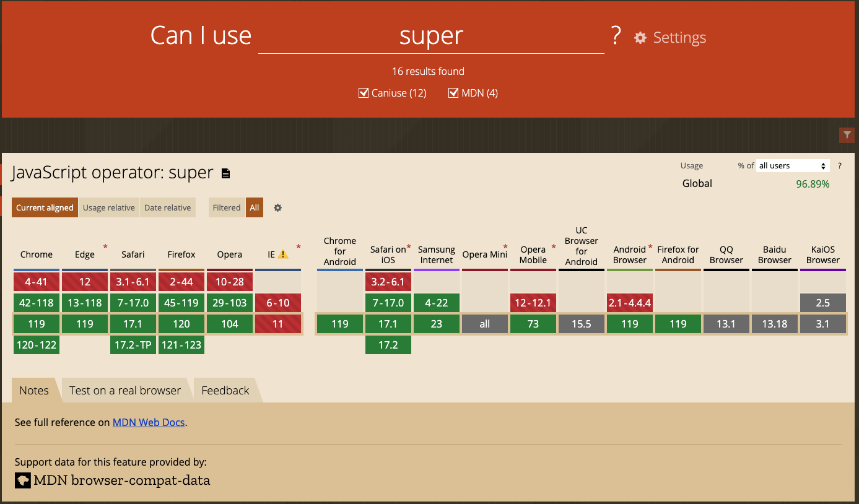
Task: Open the Notes tab
Action: [x=34, y=391]
